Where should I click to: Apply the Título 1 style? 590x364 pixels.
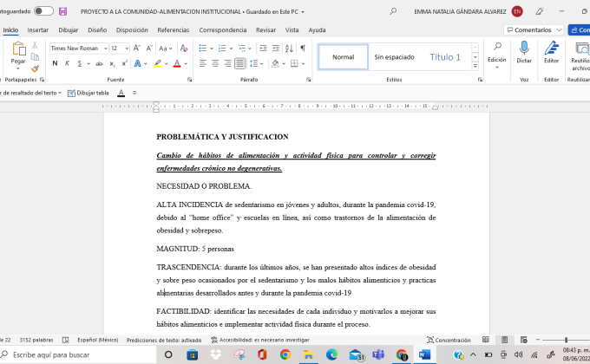pyautogui.click(x=445, y=57)
